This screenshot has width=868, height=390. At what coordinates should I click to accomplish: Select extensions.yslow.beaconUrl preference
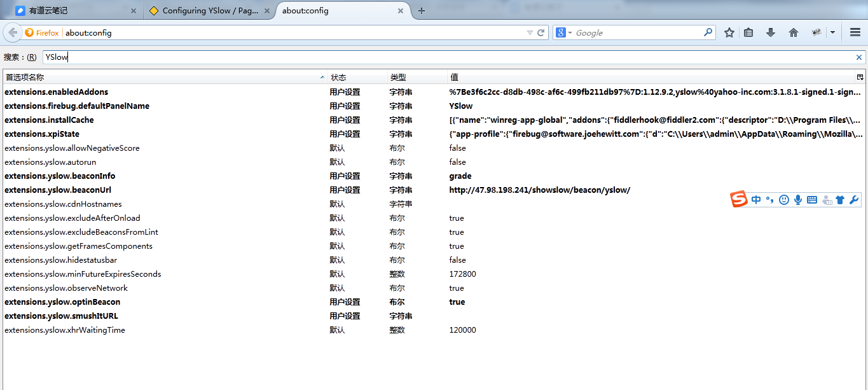pos(434,190)
